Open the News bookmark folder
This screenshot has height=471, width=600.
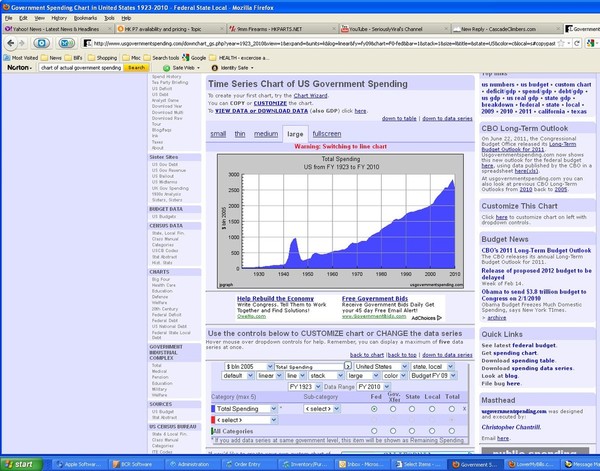point(51,58)
